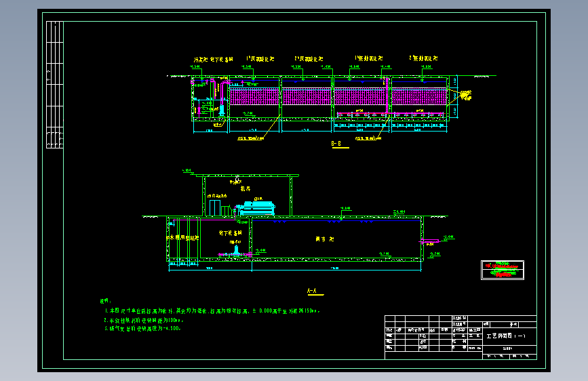588x381 pixels.
Task: Select the 机房 room label
Action: click(x=246, y=188)
